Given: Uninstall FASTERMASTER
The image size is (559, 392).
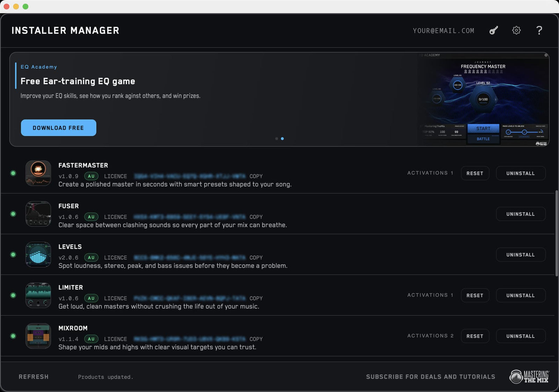Looking at the screenshot, I should click(x=521, y=173).
